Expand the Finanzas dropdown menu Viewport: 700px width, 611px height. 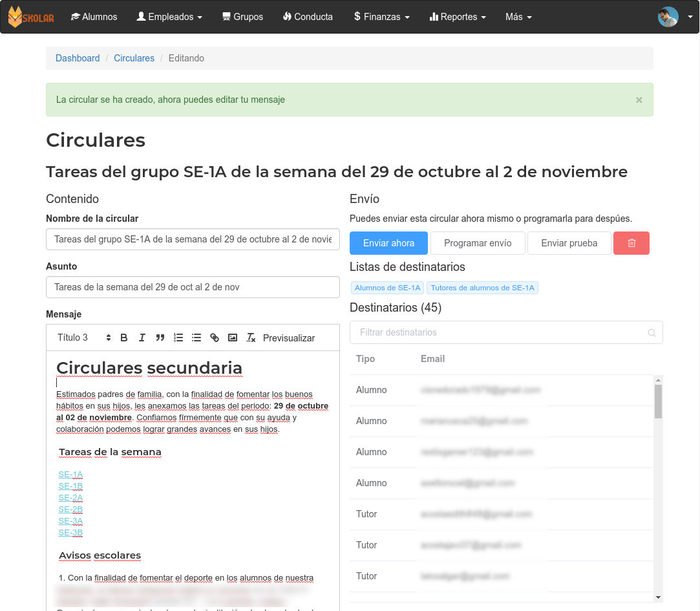point(381,17)
